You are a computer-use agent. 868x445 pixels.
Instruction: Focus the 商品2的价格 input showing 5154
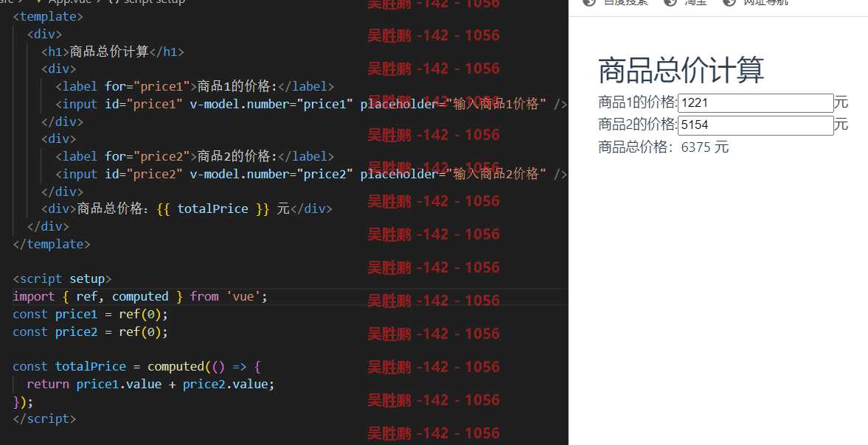pos(756,125)
